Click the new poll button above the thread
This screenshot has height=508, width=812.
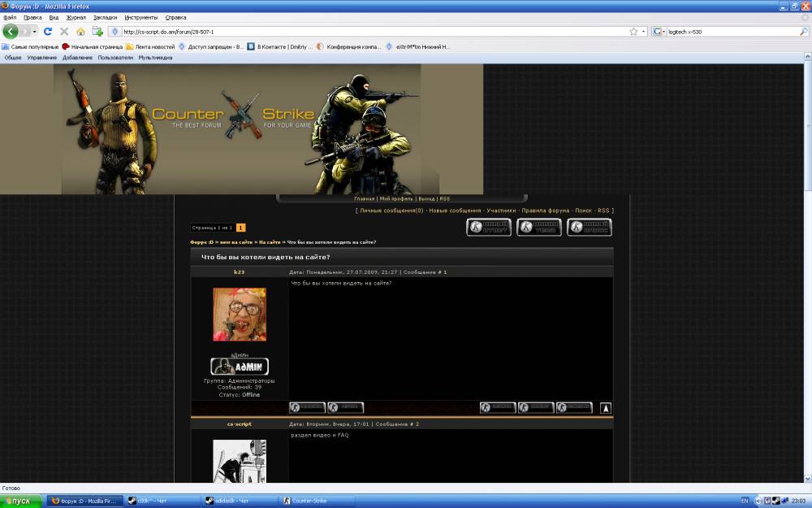[x=590, y=228]
